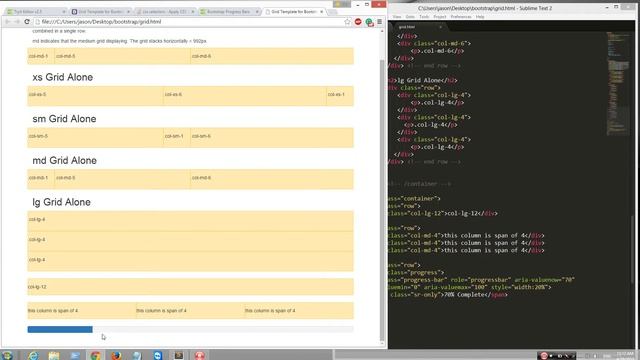Go back in Chrome
This screenshot has width=640, height=360.
(x=8, y=22)
